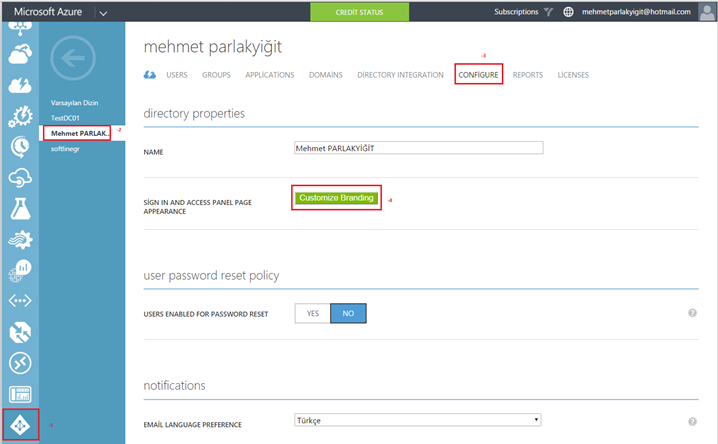Open the cloud with arrow sidebar icon

point(20,54)
